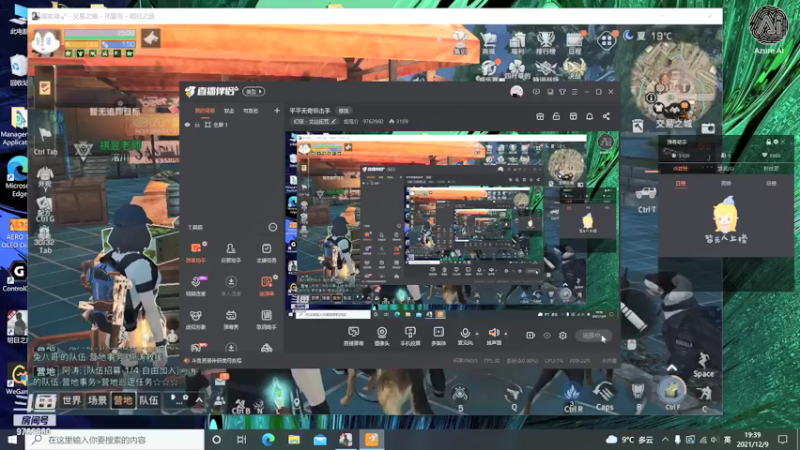Click the tag next to stream title
This screenshot has width=800, height=450.
coord(344,110)
